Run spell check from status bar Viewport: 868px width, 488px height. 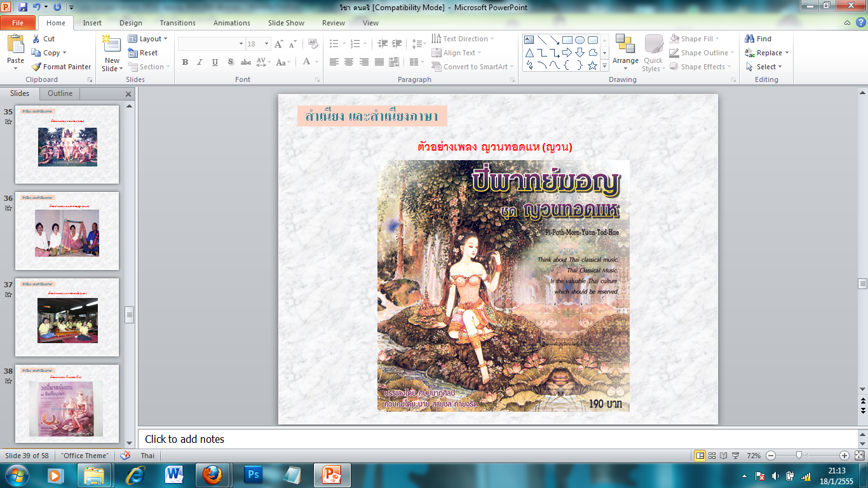(125, 456)
